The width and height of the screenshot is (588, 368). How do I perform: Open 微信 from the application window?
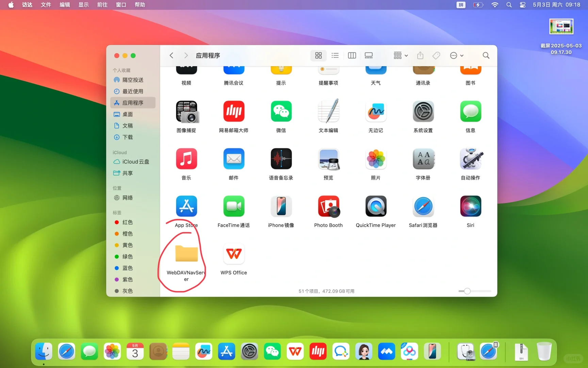point(281,111)
